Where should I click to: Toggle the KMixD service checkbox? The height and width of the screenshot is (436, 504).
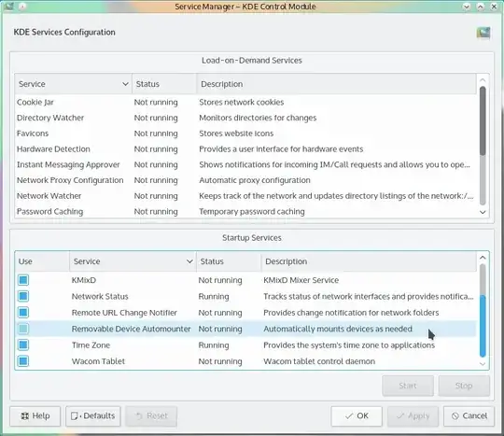click(23, 280)
